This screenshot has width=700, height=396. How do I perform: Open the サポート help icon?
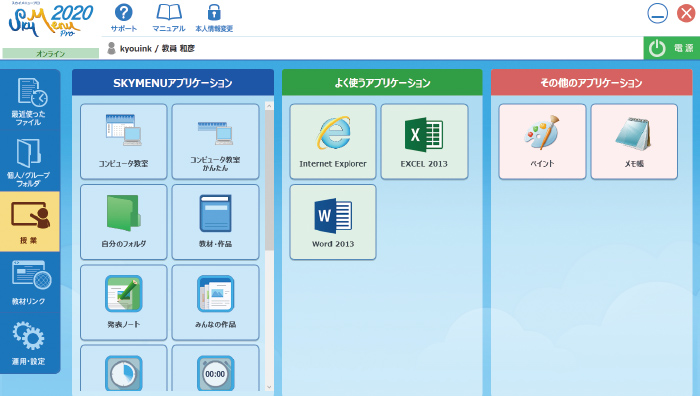click(x=124, y=18)
